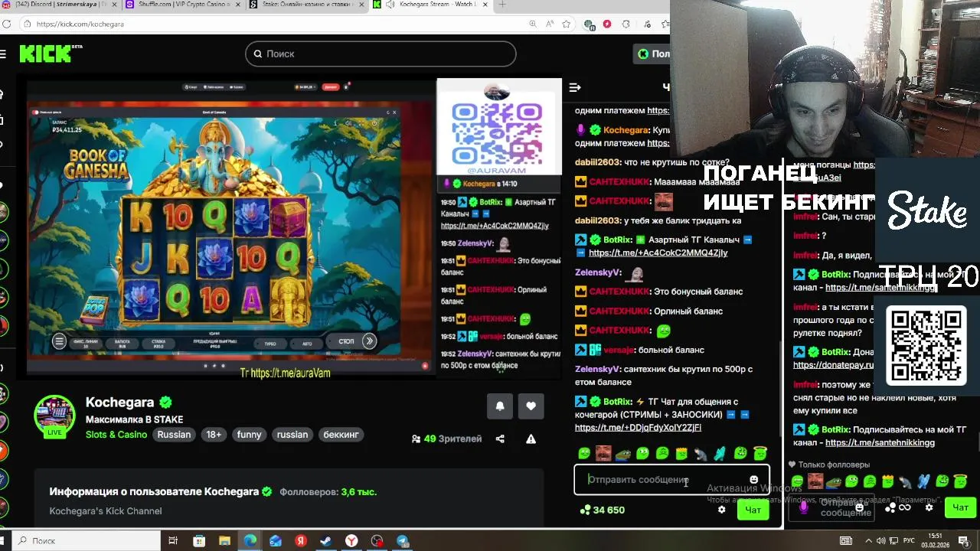Select the беккинг tag
The image size is (980, 551).
[x=341, y=435]
